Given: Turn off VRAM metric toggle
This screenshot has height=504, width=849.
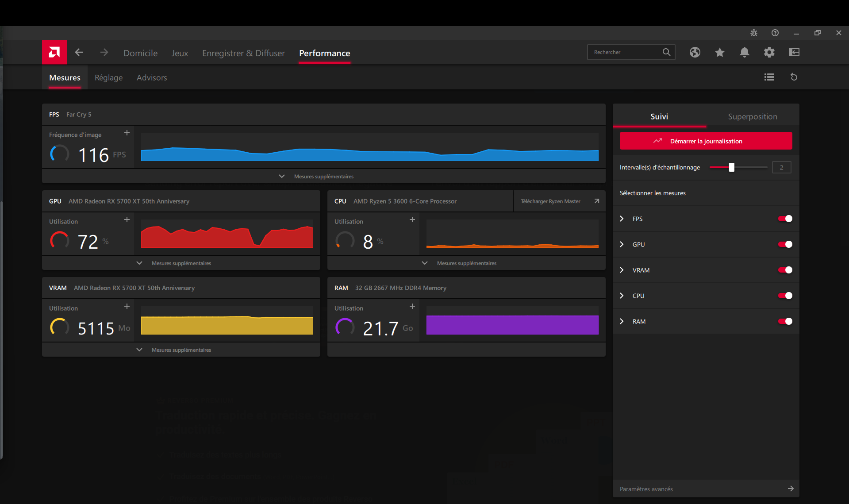Looking at the screenshot, I should click(x=785, y=270).
